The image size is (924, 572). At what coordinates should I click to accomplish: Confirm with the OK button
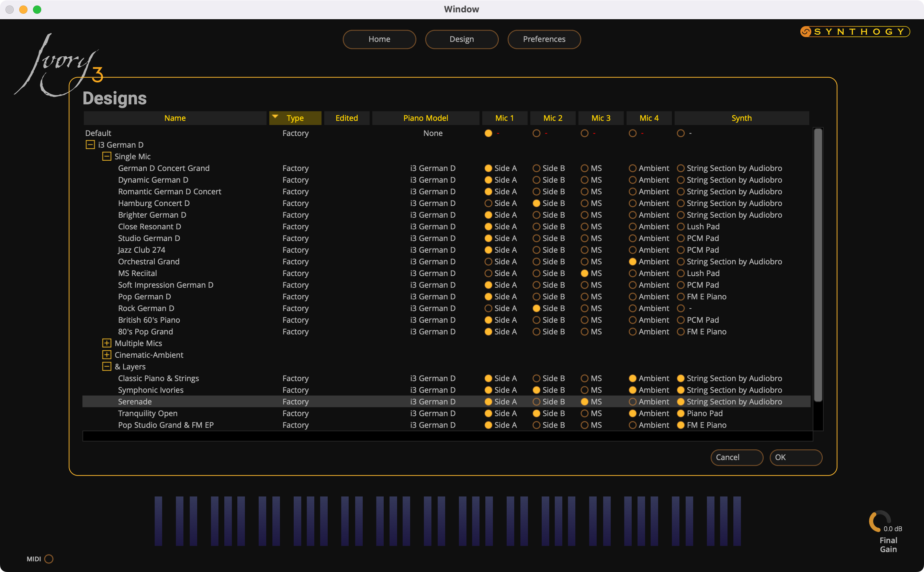click(796, 457)
